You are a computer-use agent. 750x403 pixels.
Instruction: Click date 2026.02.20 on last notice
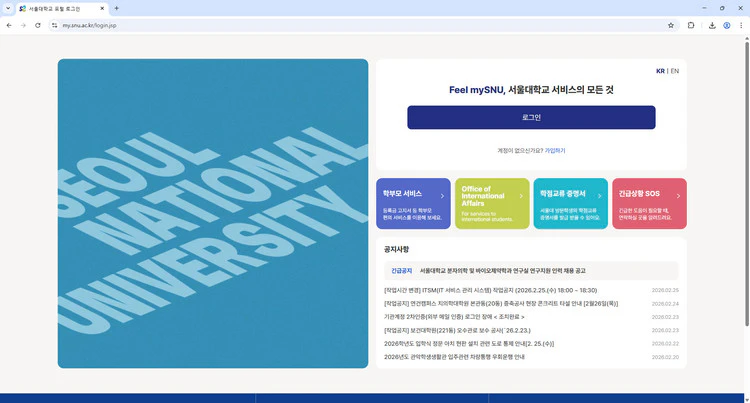click(x=665, y=357)
